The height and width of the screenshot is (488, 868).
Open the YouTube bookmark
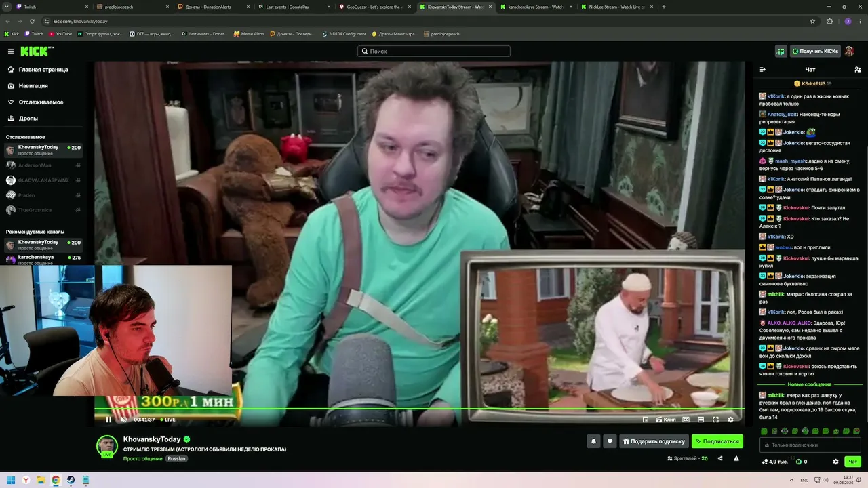(x=60, y=34)
